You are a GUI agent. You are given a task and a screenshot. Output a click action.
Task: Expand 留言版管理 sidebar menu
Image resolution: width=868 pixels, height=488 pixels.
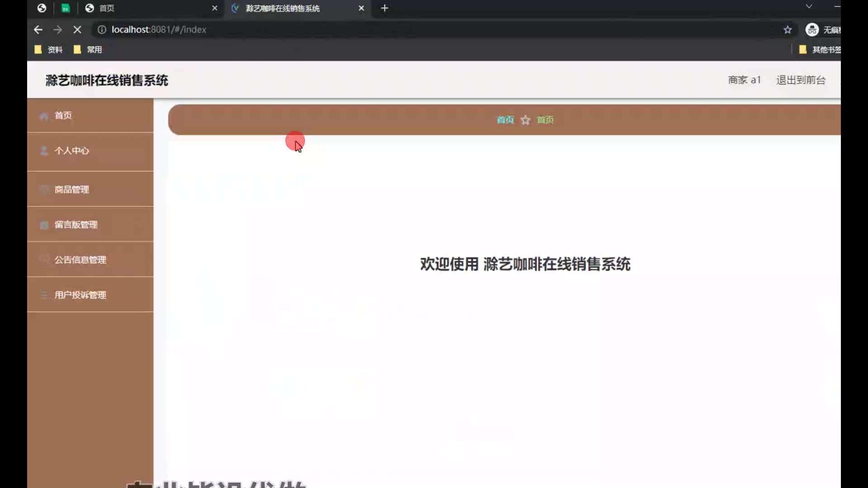coord(90,225)
